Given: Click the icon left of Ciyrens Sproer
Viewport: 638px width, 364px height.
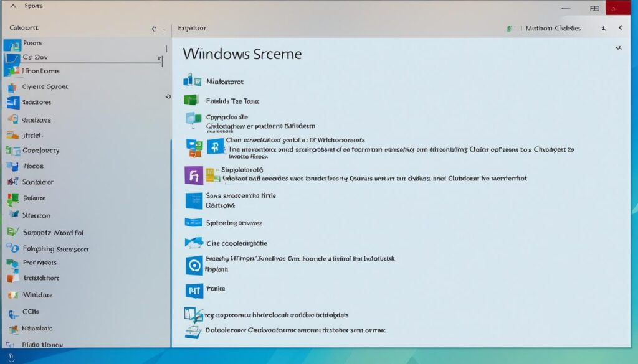Looking at the screenshot, I should (x=12, y=87).
